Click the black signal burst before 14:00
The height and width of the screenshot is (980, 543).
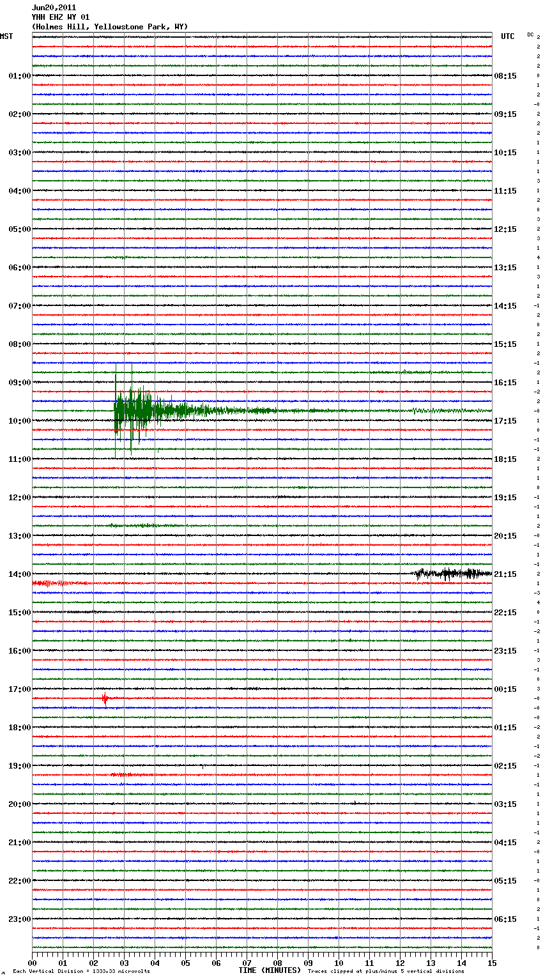coord(452,574)
